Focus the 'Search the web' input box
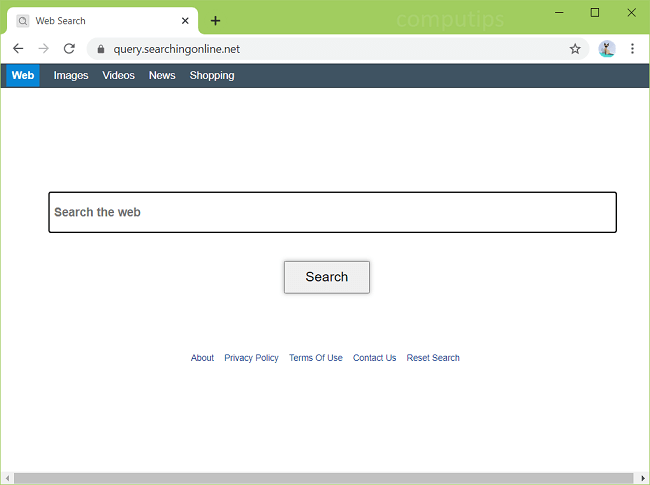650x485 pixels. pos(332,212)
